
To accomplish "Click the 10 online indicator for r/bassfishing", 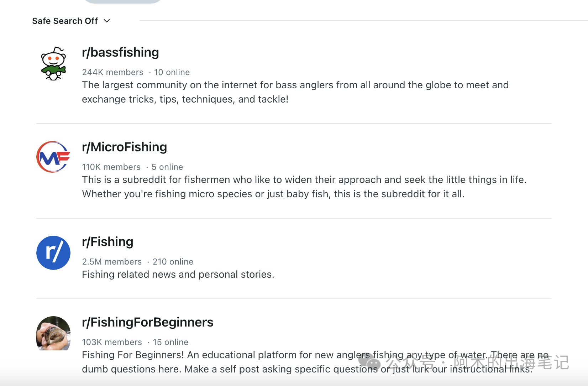I will click(172, 72).
